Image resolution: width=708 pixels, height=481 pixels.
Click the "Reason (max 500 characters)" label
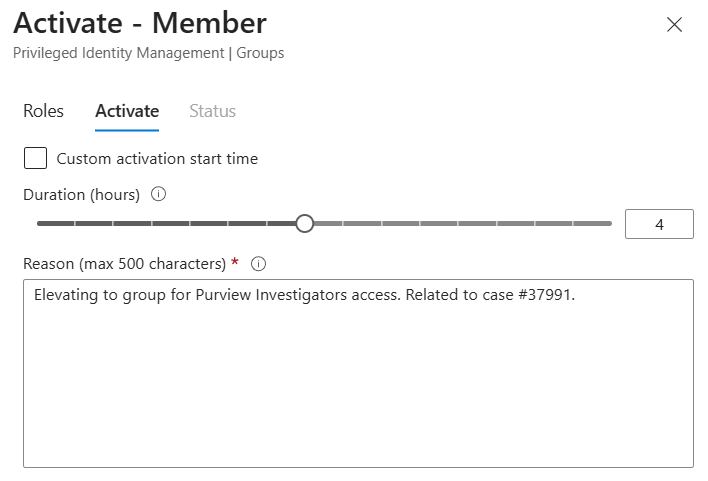click(125, 264)
